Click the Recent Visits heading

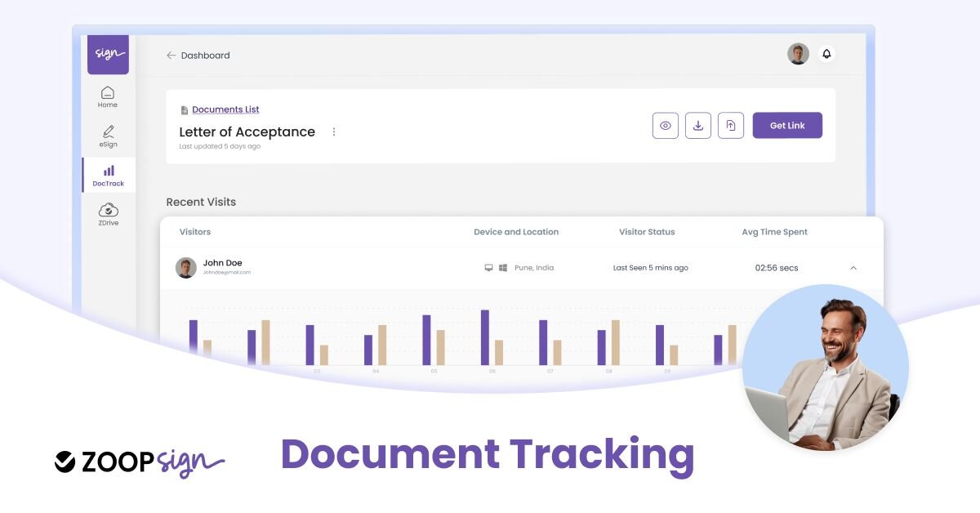pos(201,202)
